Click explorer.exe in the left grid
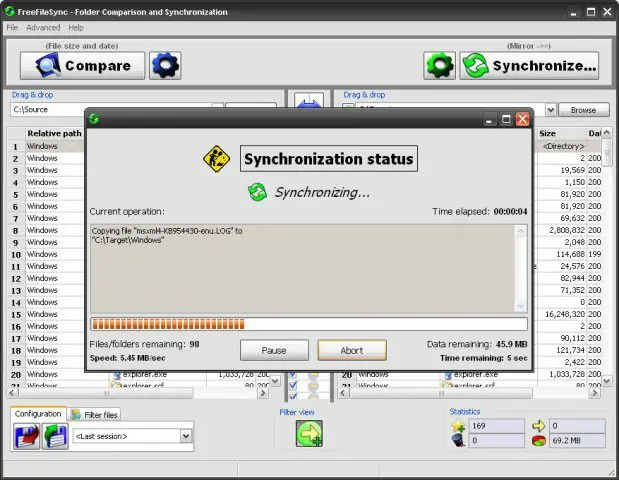 [144, 374]
